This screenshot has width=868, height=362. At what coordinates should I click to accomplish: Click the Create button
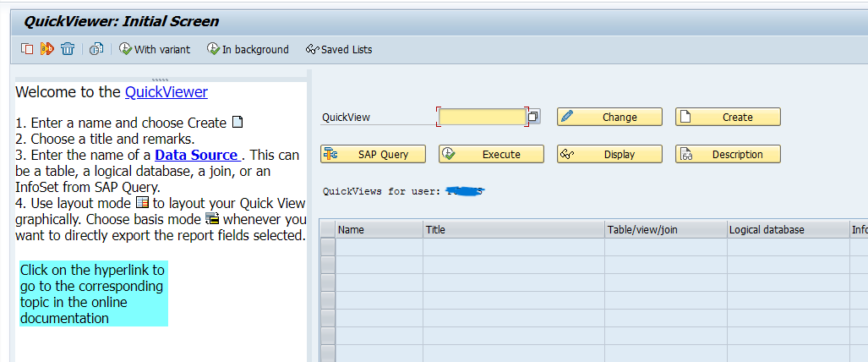(x=728, y=117)
